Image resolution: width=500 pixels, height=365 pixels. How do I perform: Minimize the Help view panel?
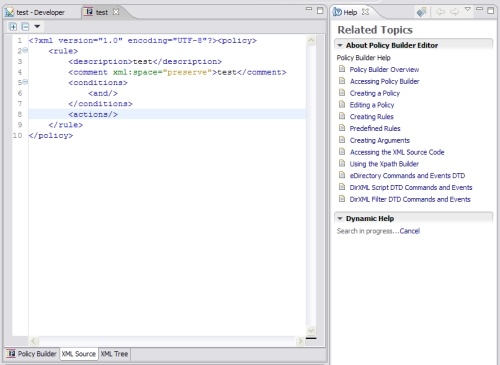point(479,9)
